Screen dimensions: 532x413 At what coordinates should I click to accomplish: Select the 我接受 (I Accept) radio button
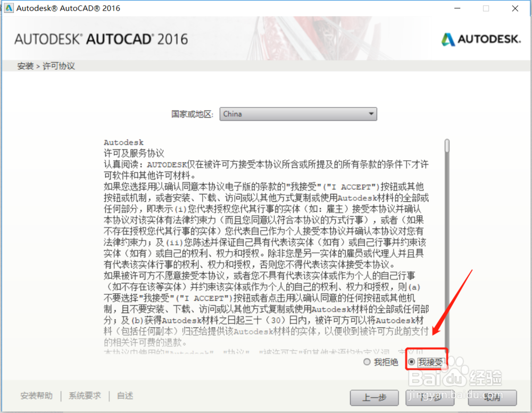412,362
